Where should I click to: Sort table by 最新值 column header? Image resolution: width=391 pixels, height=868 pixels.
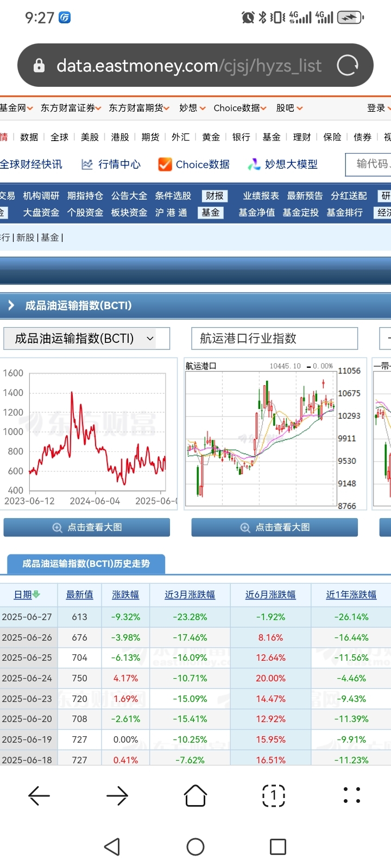tap(80, 595)
